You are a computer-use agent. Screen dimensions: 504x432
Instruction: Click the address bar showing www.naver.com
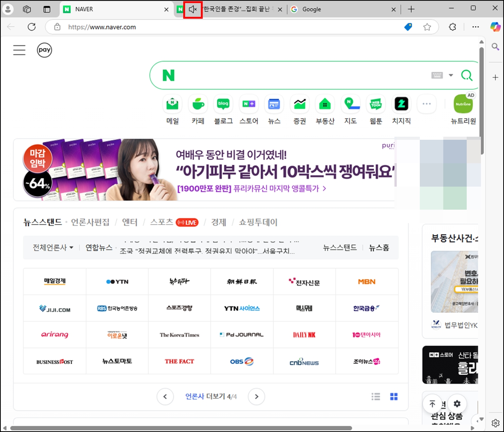(231, 27)
